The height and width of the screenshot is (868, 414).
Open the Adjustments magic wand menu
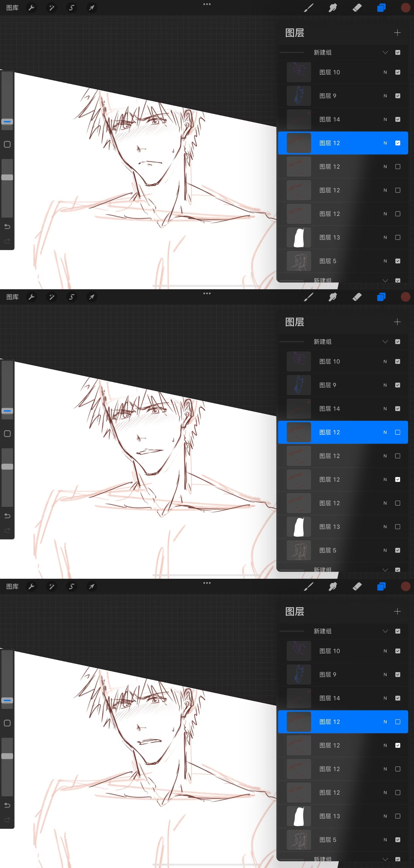tap(52, 7)
